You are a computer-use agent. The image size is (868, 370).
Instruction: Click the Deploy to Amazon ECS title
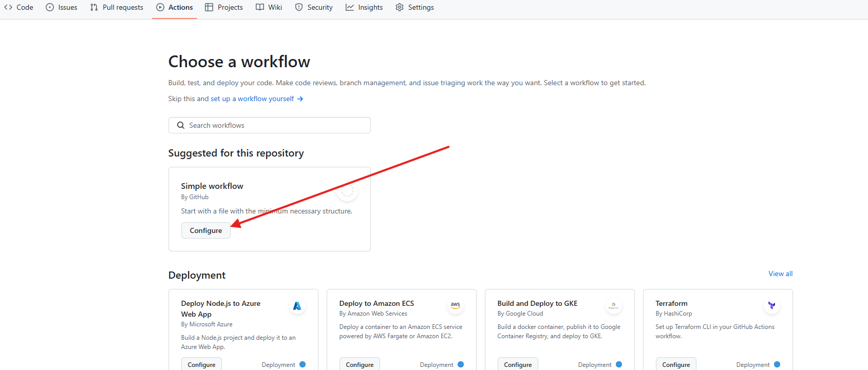376,303
